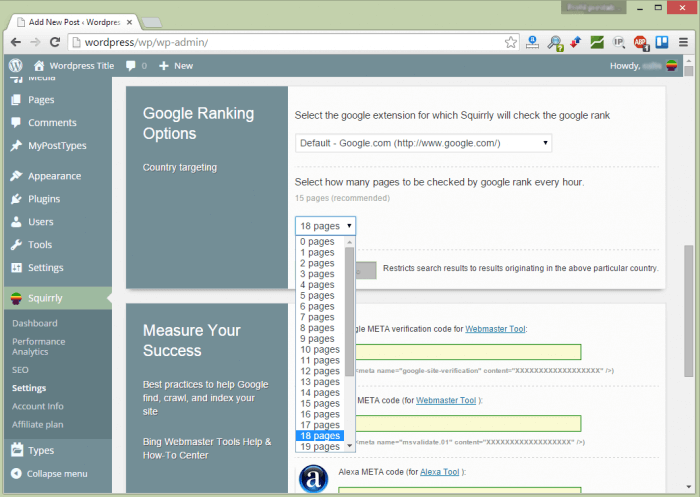Click the home icon beside Wordpress Title
This screenshot has width=700, height=497.
click(39, 66)
